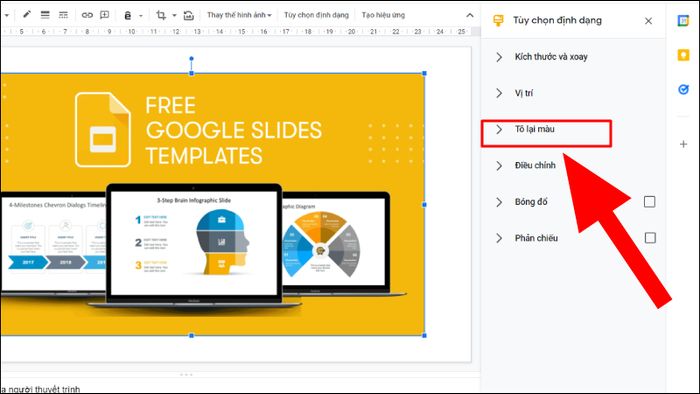The width and height of the screenshot is (700, 394).
Task: Open the border dash style tool
Action: [x=63, y=15]
